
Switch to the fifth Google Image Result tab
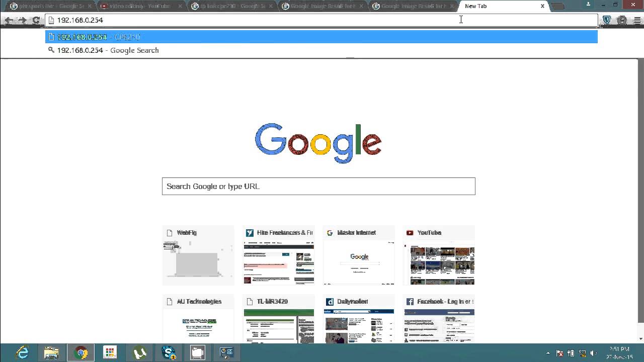coord(412,6)
